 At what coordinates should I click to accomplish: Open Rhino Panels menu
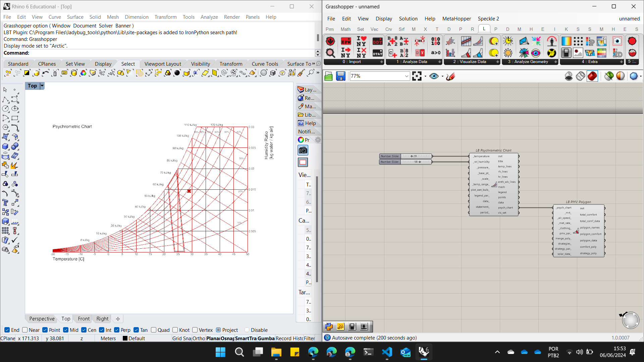click(x=253, y=17)
